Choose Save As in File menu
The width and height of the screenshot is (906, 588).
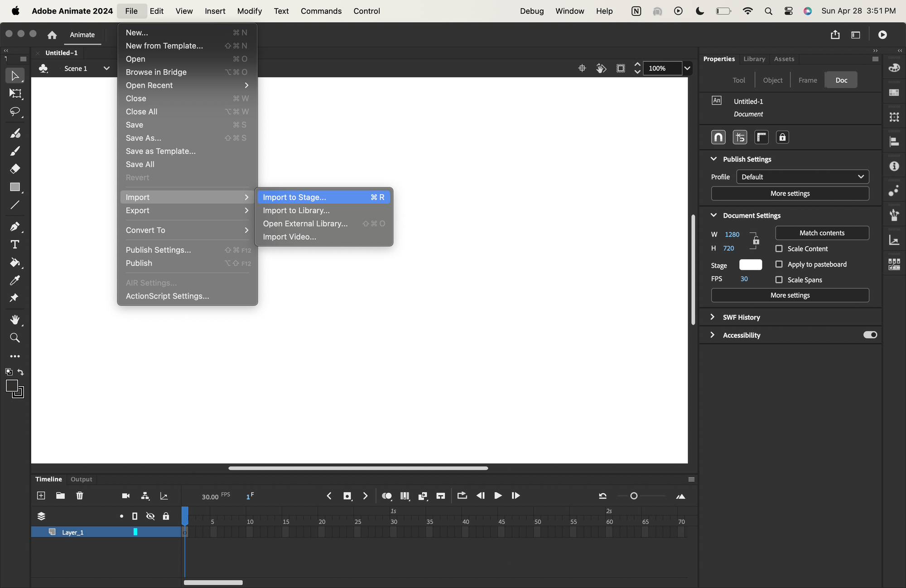[187, 138]
